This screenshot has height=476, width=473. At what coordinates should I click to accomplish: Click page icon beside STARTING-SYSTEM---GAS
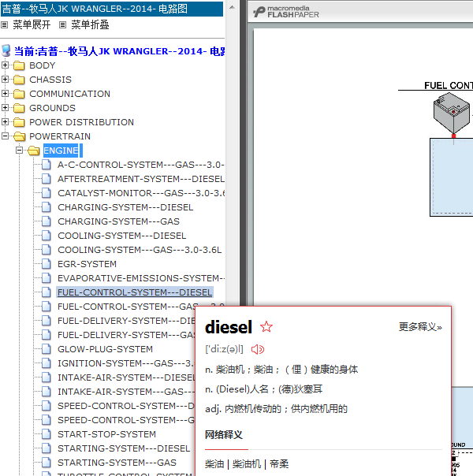(47, 463)
